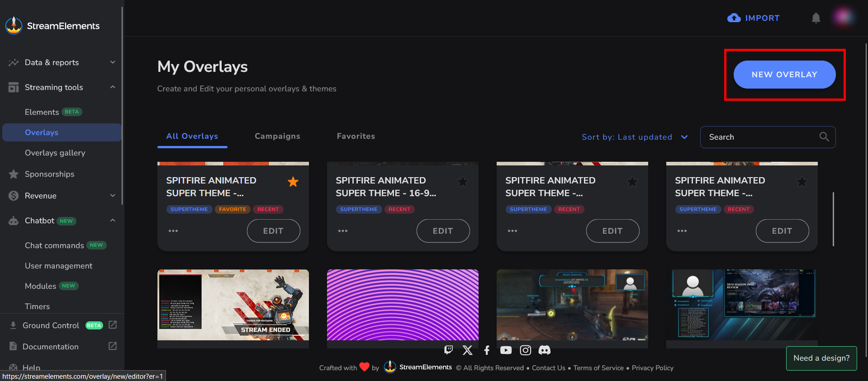The image size is (868, 381).
Task: Click the Import text link
Action: [x=762, y=18]
